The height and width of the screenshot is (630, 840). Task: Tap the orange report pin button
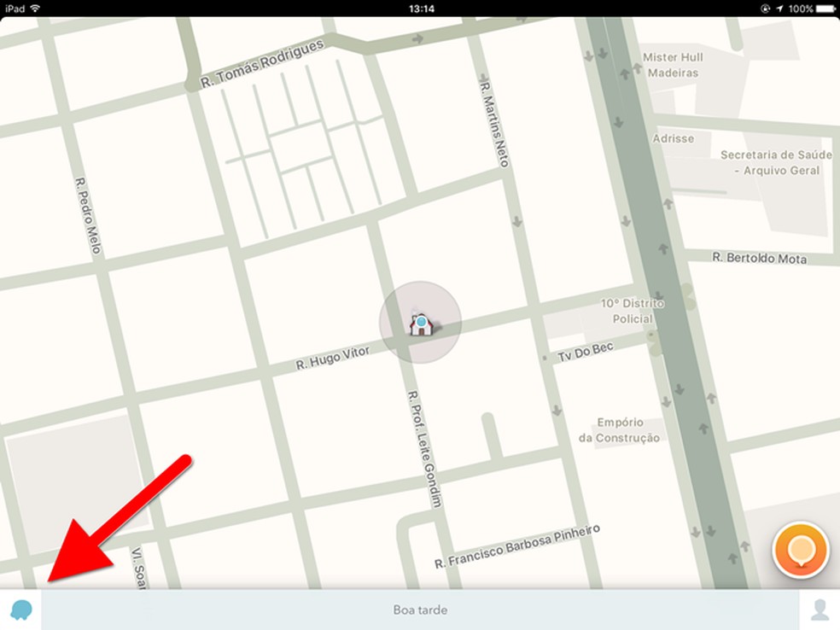pos(801,550)
